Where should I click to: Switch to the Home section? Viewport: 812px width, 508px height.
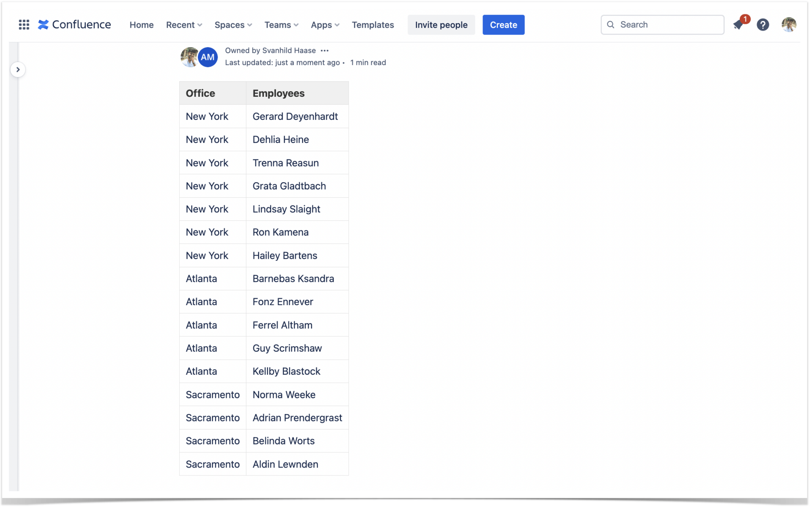(141, 25)
